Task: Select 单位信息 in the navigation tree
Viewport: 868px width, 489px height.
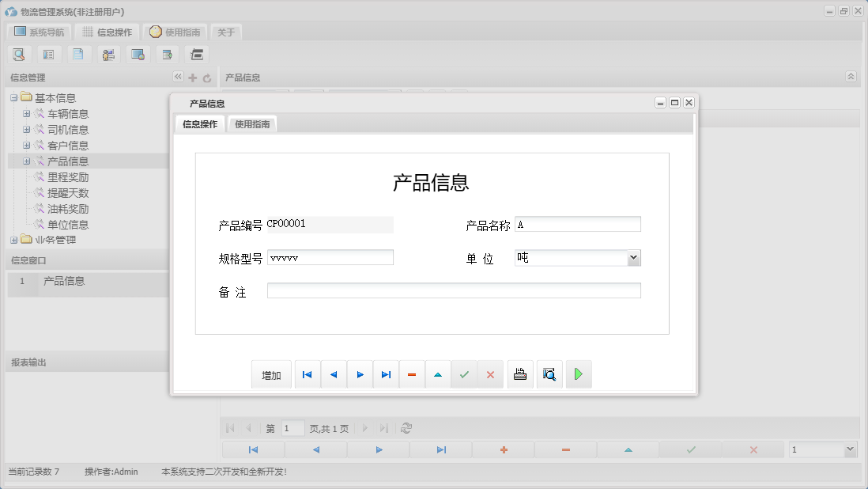Action: [x=69, y=224]
